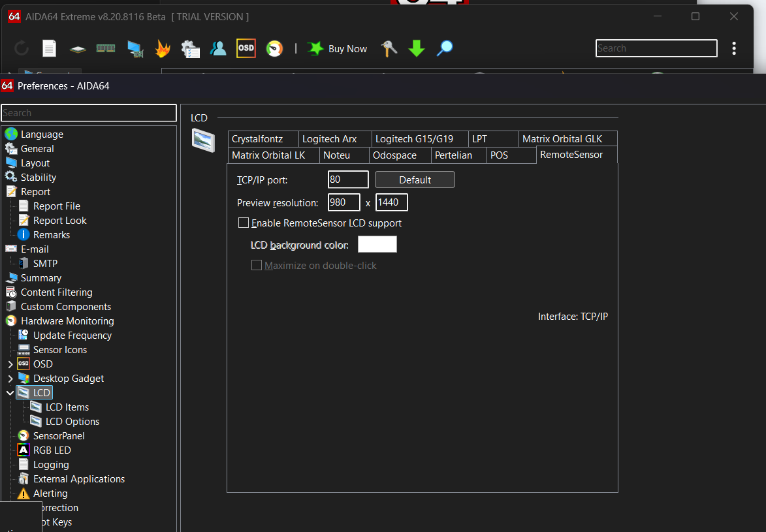Open the magnifier search tool icon
This screenshot has height=532, width=766.
tap(445, 48)
